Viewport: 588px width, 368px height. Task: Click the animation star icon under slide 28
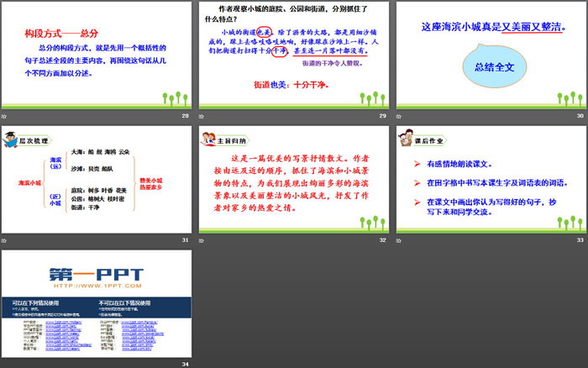[3, 116]
